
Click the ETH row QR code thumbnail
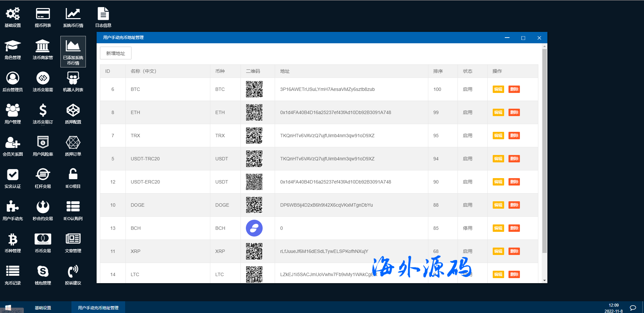click(x=254, y=112)
